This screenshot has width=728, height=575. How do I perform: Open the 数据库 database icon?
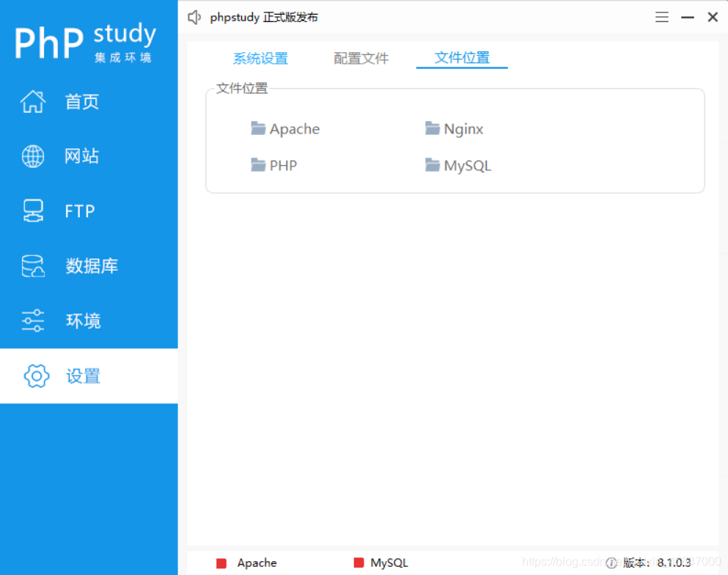(32, 265)
